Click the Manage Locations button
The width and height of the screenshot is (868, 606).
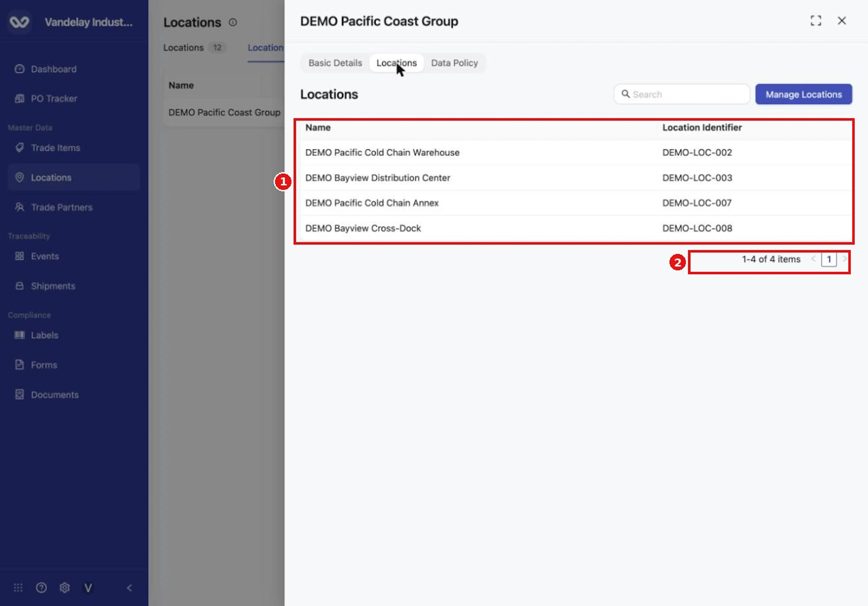pos(804,94)
